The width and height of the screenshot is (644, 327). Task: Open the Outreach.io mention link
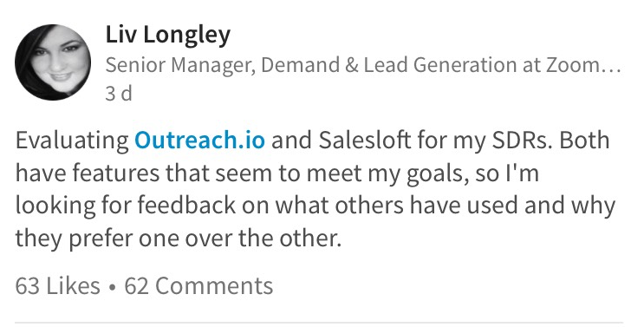[199, 141]
